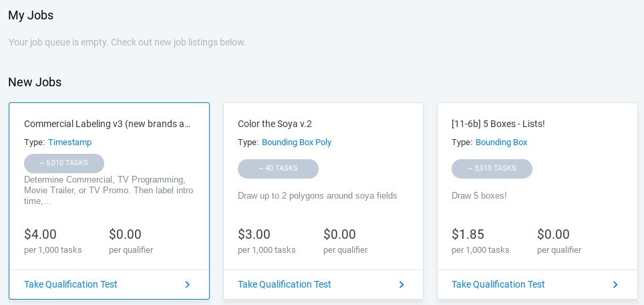
Task: Select the Bounding Box type link
Action: (501, 142)
